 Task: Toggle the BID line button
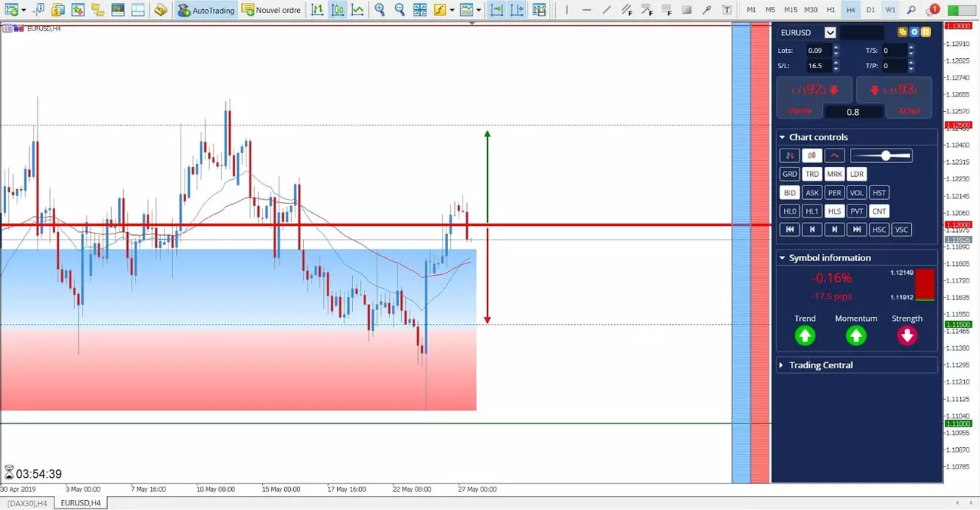pyautogui.click(x=789, y=192)
